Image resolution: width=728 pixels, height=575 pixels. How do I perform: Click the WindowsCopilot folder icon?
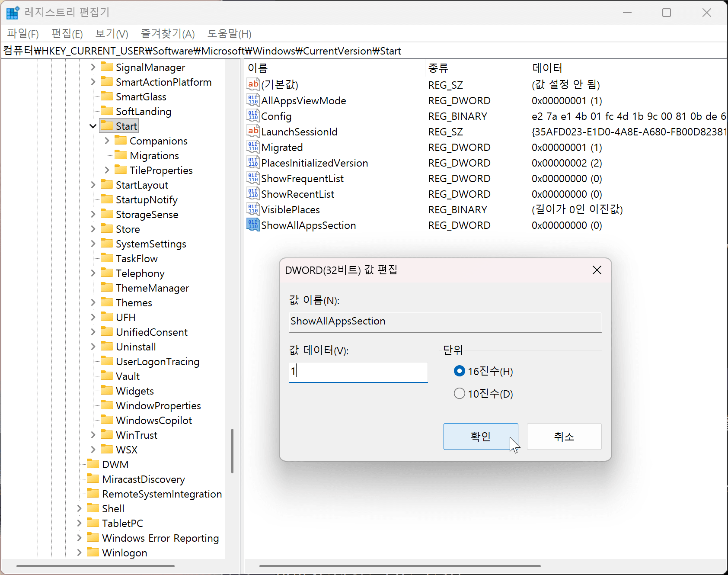point(107,420)
